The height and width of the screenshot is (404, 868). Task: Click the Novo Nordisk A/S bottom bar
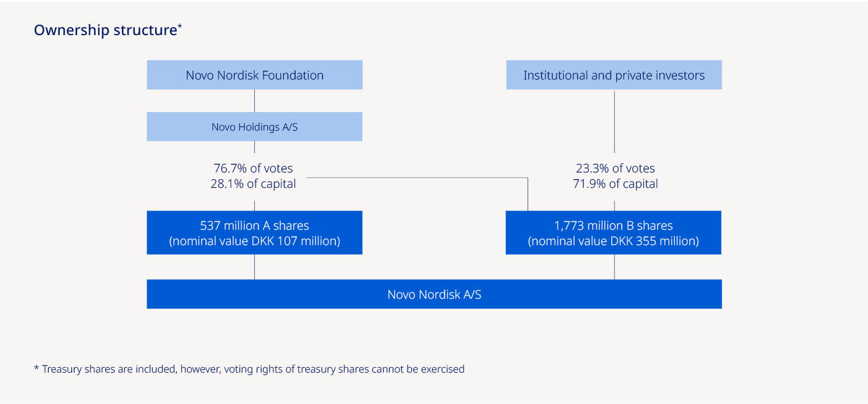point(434,294)
